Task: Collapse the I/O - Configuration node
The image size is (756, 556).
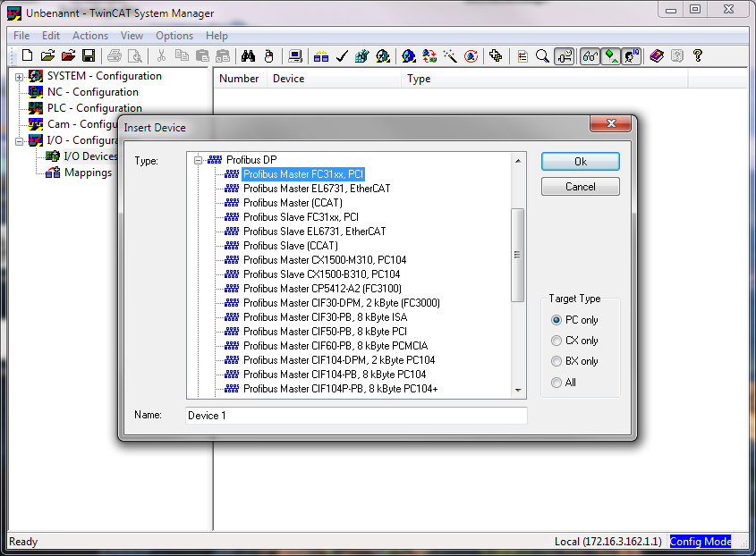Action: tap(19, 141)
